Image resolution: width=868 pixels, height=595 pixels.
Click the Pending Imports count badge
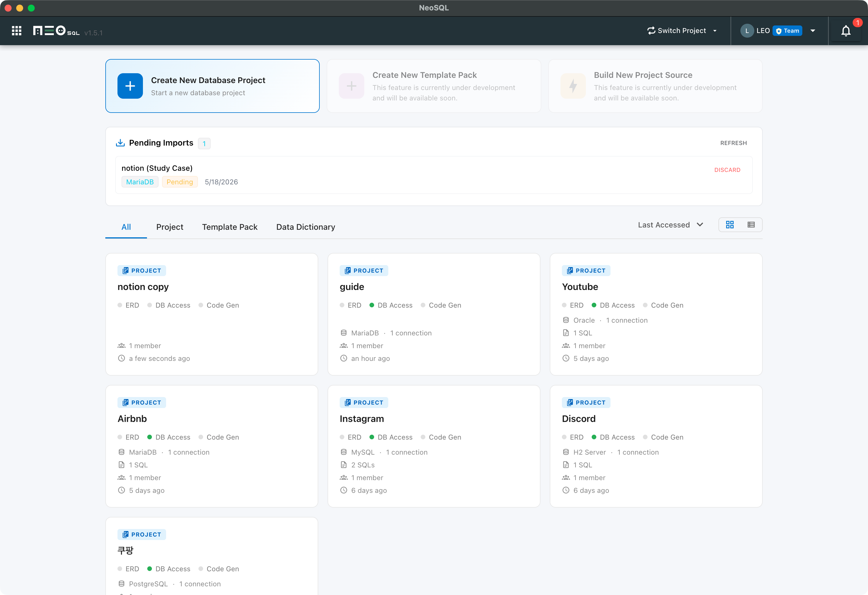click(x=204, y=144)
